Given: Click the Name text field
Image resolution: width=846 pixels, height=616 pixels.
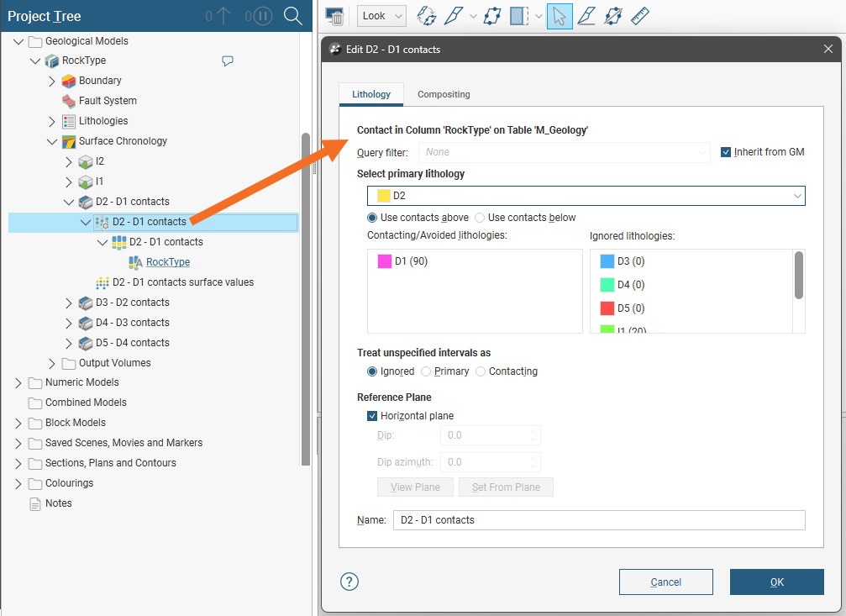Looking at the screenshot, I should [598, 520].
